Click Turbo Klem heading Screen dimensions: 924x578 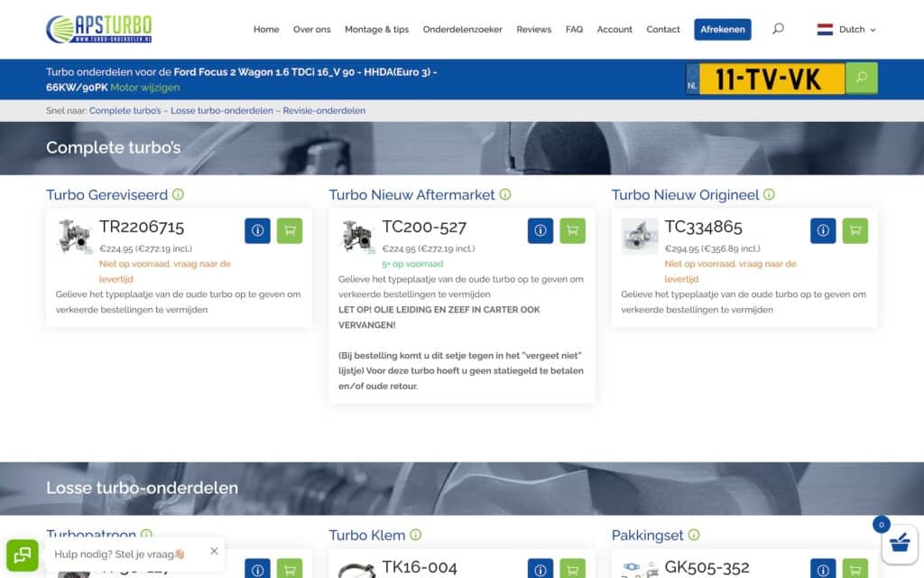[367, 535]
